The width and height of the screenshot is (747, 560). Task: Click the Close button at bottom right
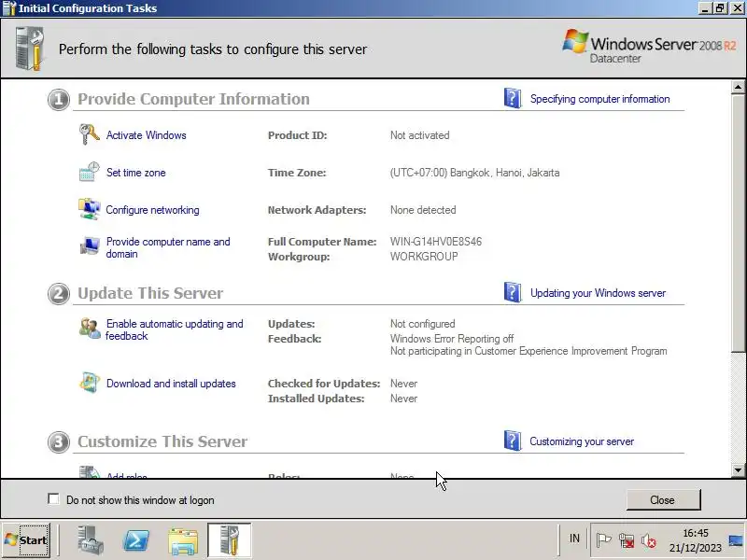coord(663,499)
